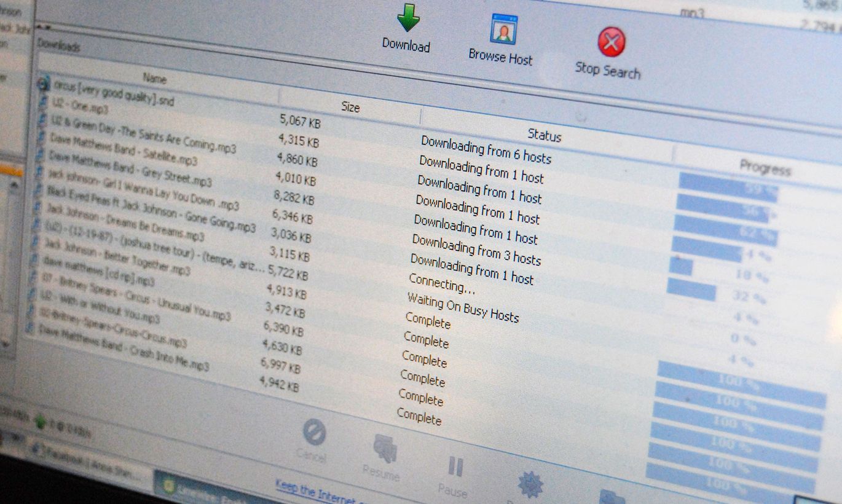Click the red Stop Search icon
This screenshot has height=504, width=842.
(612, 42)
